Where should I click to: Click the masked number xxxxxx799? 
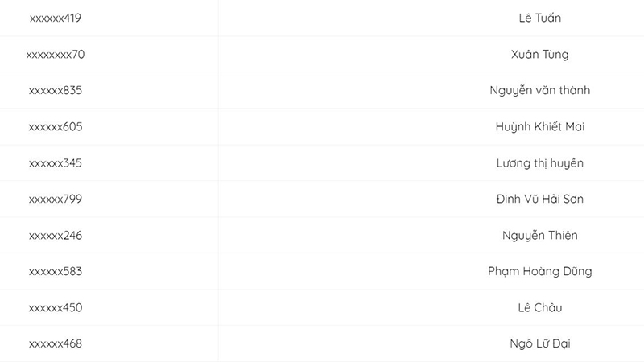pyautogui.click(x=56, y=200)
